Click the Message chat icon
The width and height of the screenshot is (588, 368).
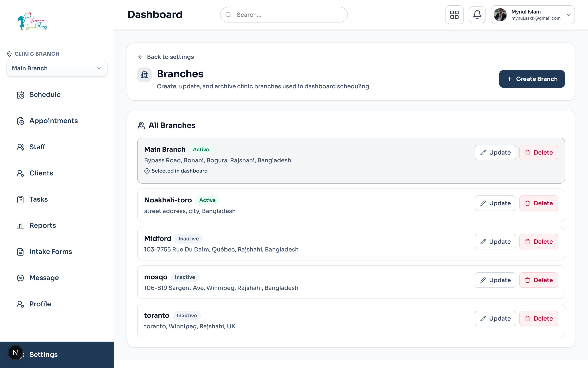20,278
